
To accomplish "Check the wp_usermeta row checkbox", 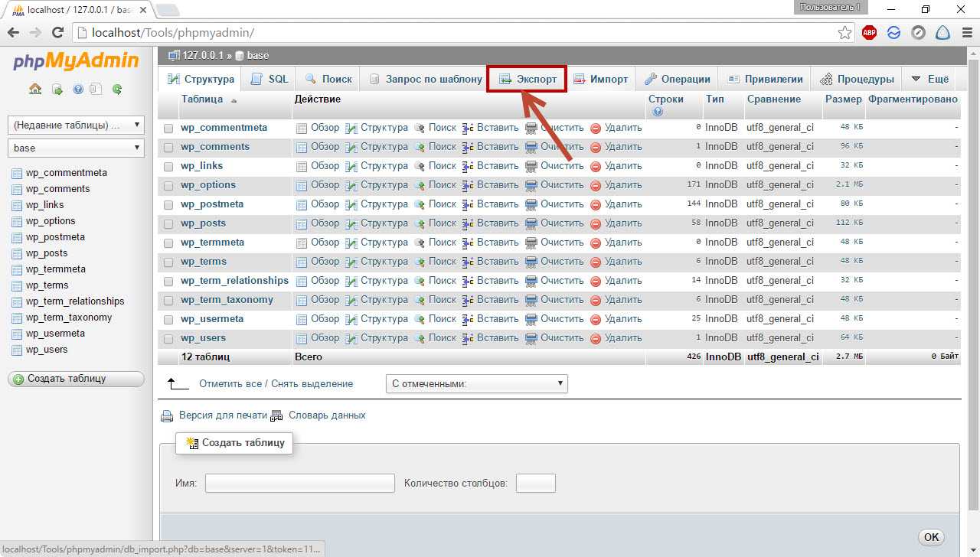I will pos(168,320).
